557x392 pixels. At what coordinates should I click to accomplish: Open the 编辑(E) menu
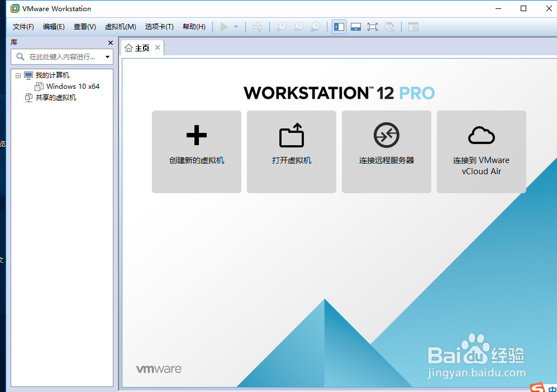click(x=54, y=27)
